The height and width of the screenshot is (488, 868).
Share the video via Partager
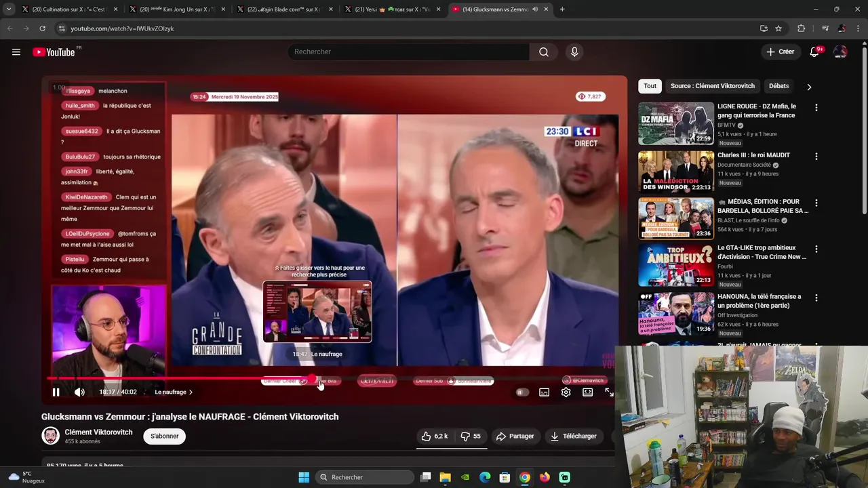[515, 436]
